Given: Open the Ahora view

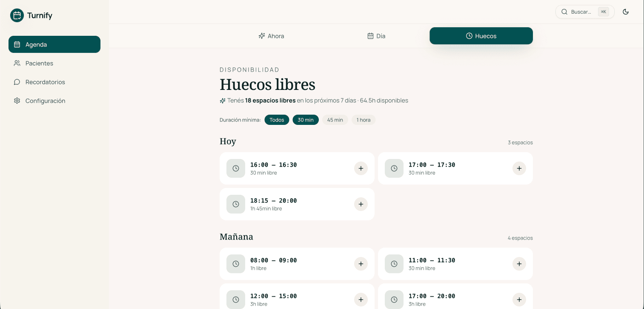Looking at the screenshot, I should click(271, 36).
